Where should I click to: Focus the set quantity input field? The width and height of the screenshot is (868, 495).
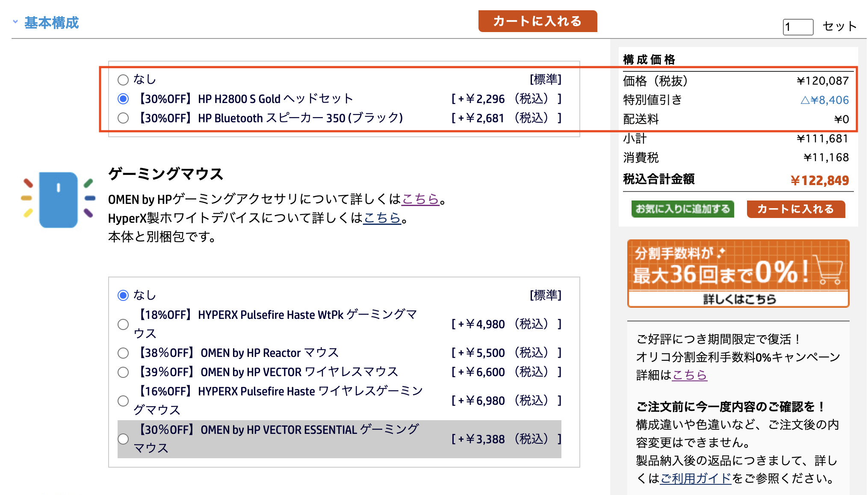798,27
